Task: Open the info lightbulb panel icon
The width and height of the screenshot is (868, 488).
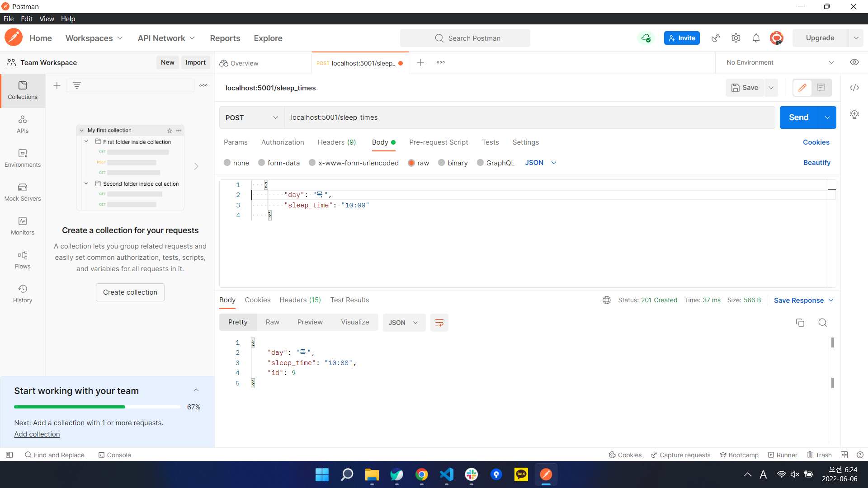Action: tap(854, 115)
